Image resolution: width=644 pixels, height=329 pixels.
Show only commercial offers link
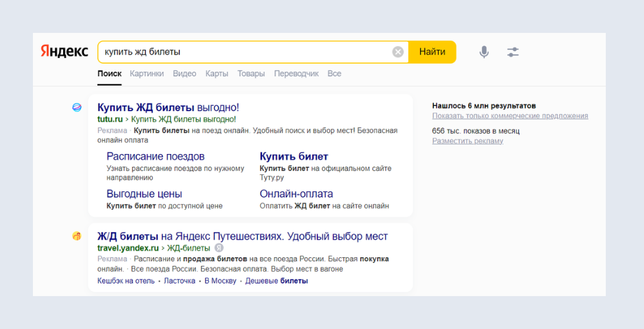point(510,116)
